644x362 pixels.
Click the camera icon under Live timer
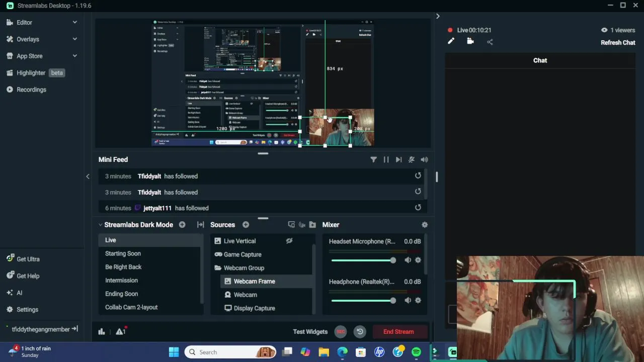pyautogui.click(x=470, y=42)
